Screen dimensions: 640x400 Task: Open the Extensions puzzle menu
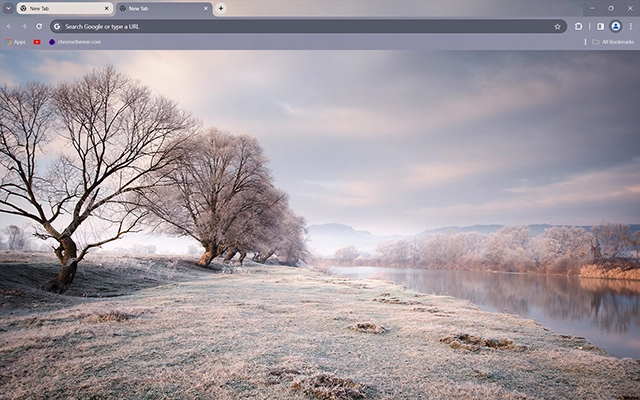click(578, 27)
